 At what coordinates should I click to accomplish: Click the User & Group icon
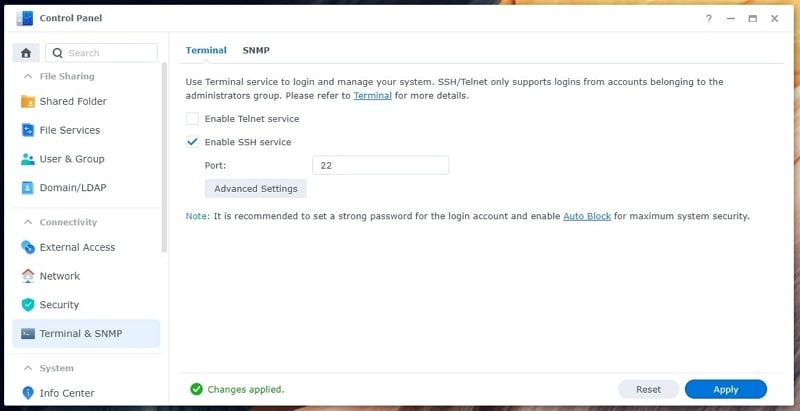point(28,159)
